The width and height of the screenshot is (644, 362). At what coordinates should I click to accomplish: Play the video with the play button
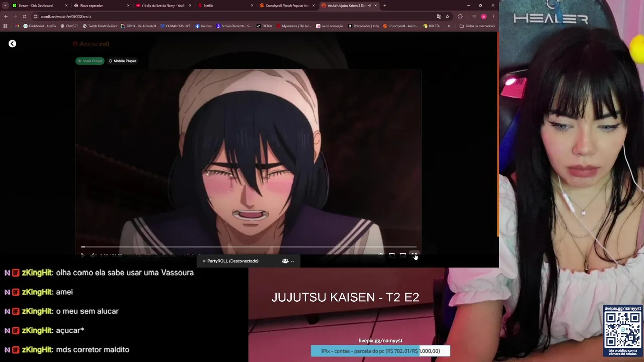[83, 255]
